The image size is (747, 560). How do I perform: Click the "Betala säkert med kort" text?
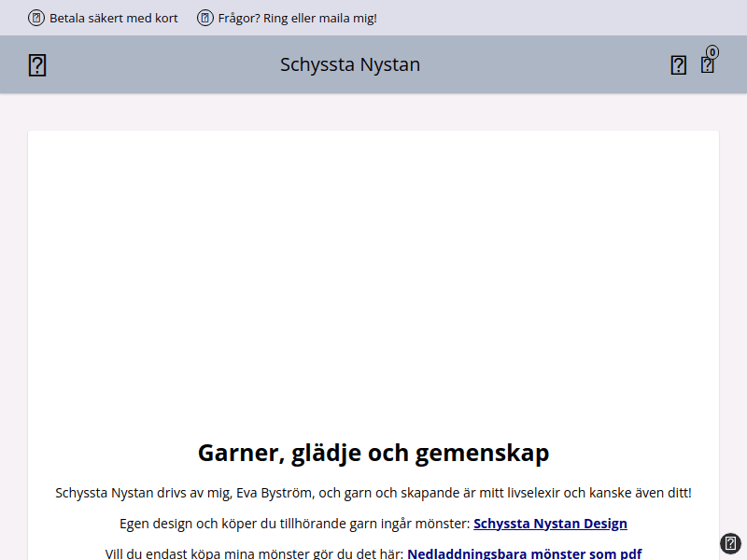coord(113,18)
